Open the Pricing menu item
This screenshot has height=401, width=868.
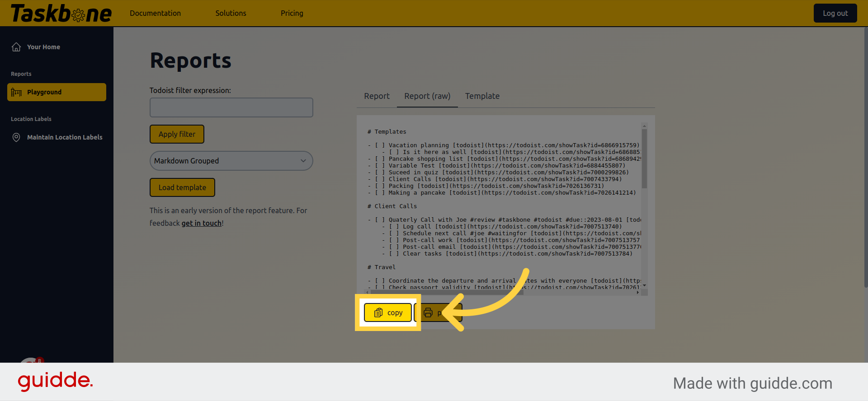coord(292,14)
